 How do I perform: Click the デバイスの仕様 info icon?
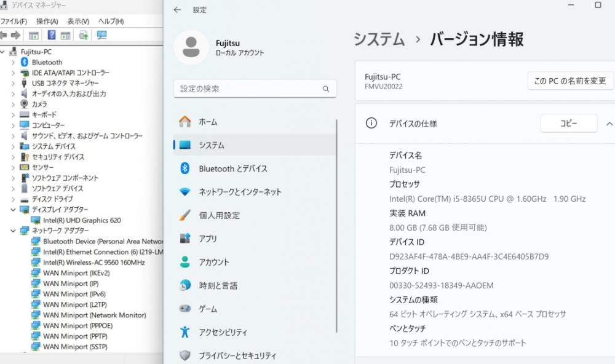click(x=371, y=123)
